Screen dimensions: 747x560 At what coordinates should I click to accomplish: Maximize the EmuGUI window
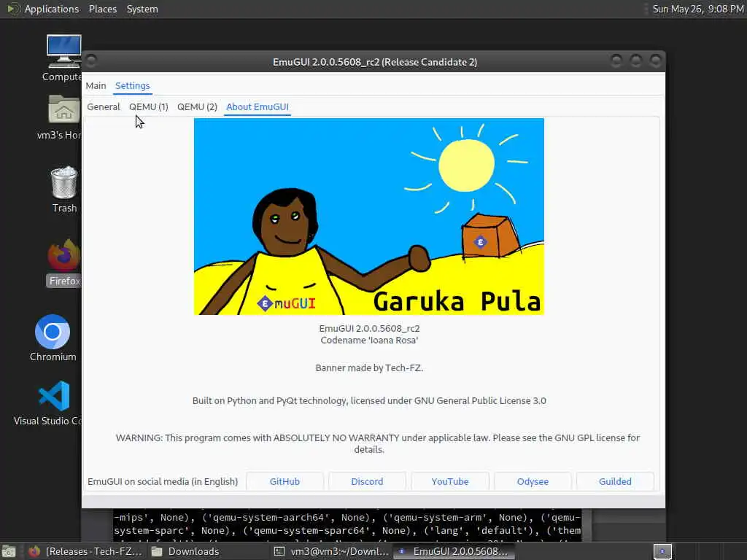pos(635,61)
